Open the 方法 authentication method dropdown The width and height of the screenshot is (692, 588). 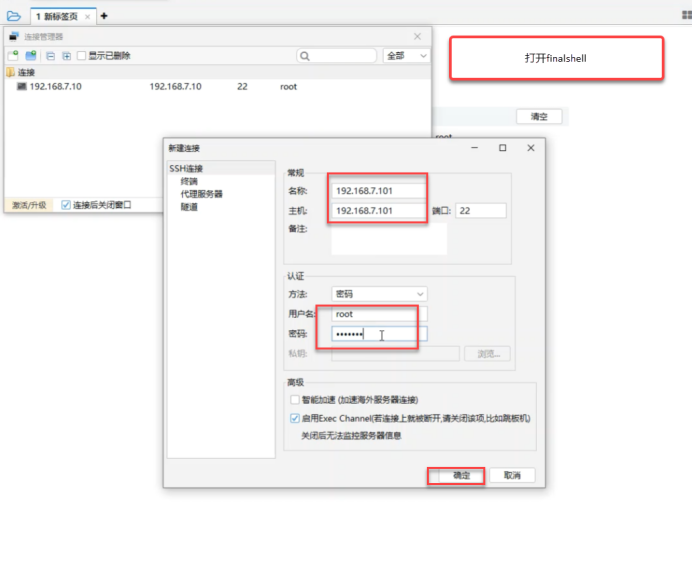[379, 294]
